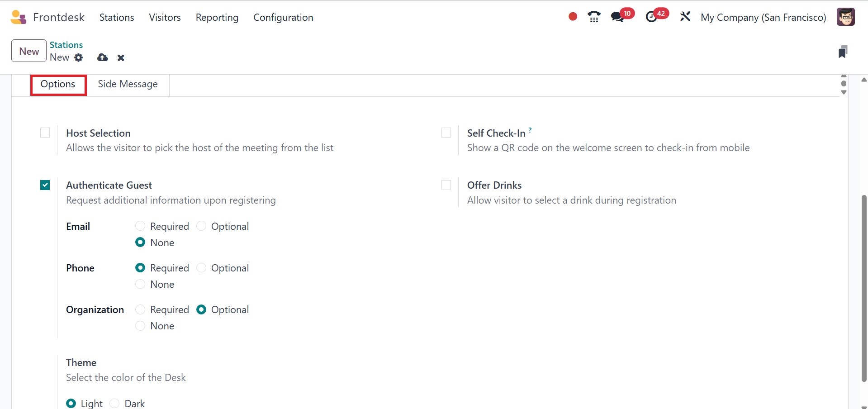
Task: Open the gear actions menu
Action: [x=79, y=57]
